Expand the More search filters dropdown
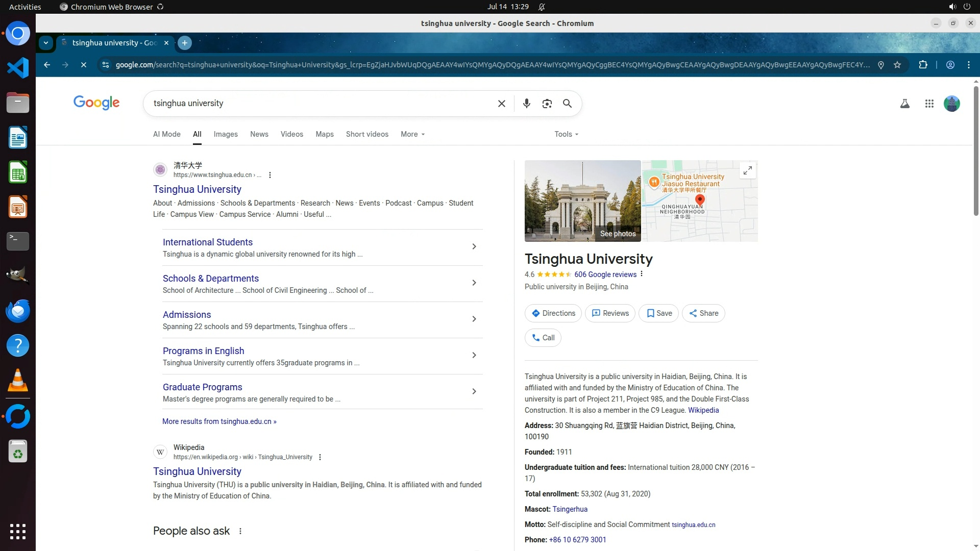Screen dimensions: 980x551 tap(412, 134)
